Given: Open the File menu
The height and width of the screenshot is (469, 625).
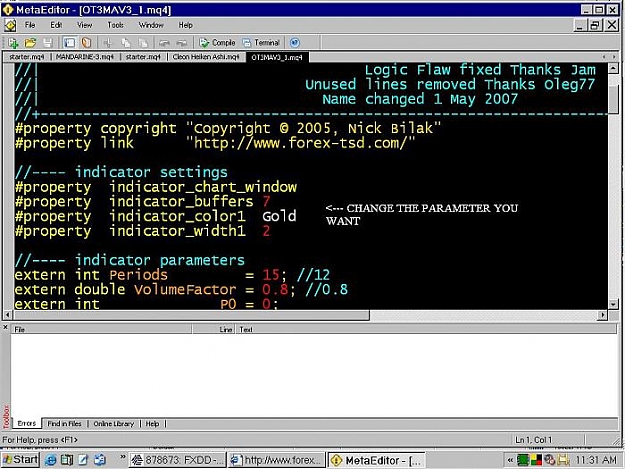Looking at the screenshot, I should (x=30, y=25).
